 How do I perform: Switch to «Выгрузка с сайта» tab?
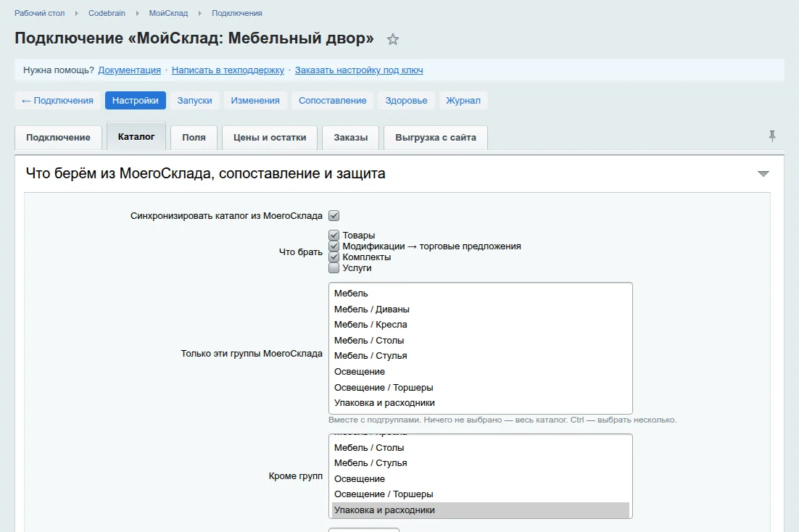(x=436, y=138)
